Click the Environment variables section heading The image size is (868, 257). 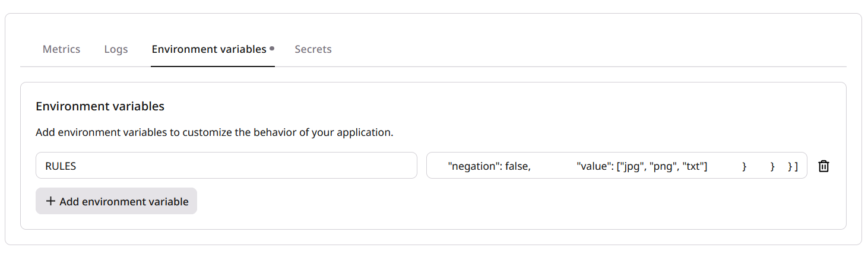coord(100,106)
